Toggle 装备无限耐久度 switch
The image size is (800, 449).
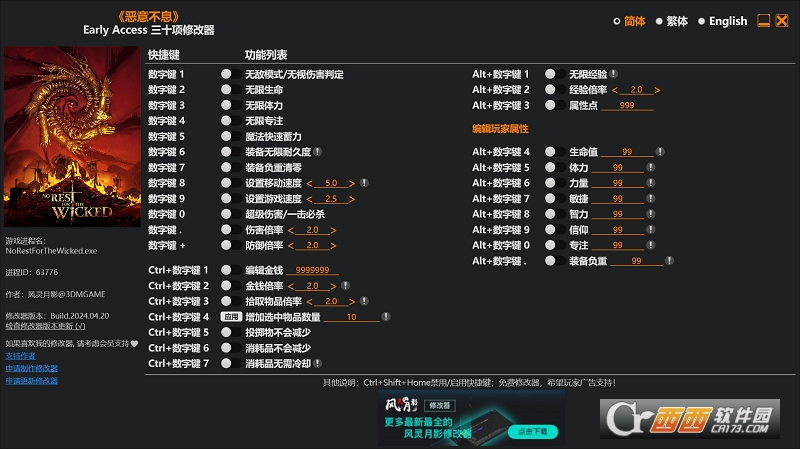coord(231,152)
